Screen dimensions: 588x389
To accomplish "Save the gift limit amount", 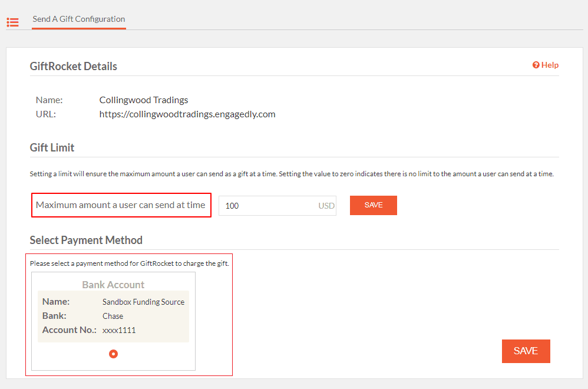I will point(373,205).
